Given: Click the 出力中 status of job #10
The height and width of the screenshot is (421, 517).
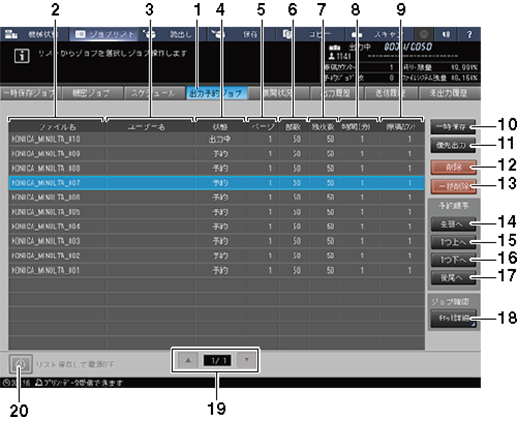Looking at the screenshot, I should (x=220, y=139).
